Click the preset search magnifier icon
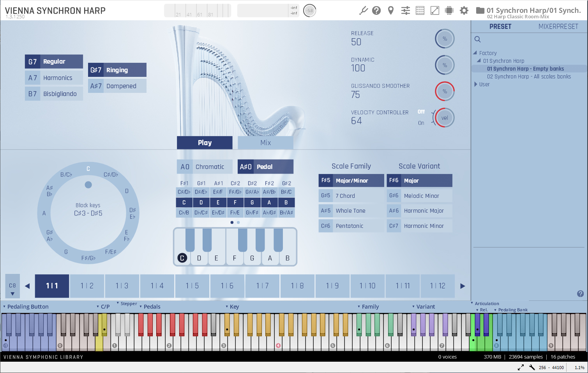Screen dimensions: 588x373 (x=477, y=39)
